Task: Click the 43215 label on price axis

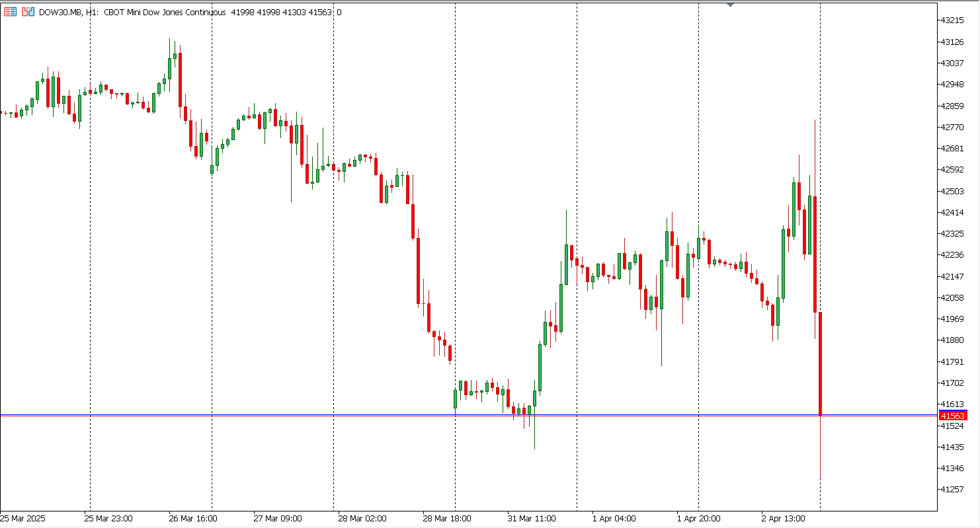Action: (953, 20)
